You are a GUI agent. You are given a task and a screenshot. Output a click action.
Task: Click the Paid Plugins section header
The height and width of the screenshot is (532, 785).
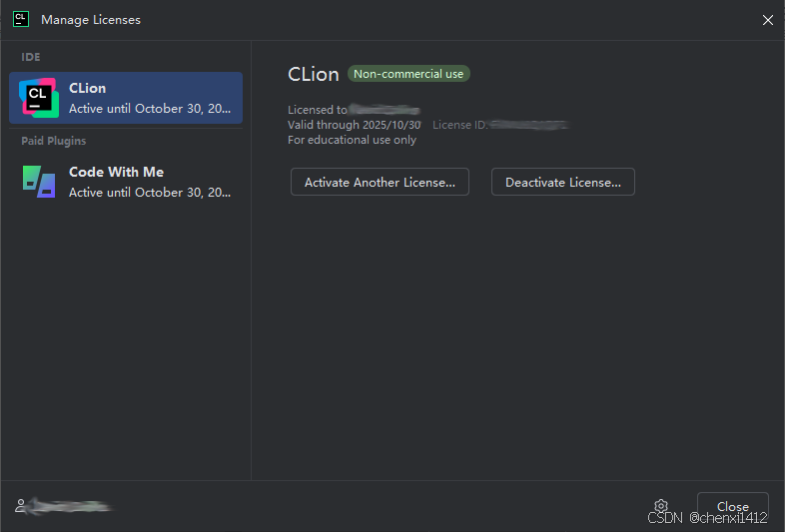tap(54, 141)
